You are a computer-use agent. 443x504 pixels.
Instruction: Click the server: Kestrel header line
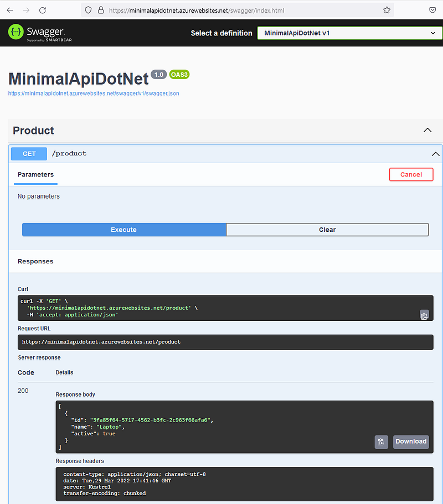(87, 487)
